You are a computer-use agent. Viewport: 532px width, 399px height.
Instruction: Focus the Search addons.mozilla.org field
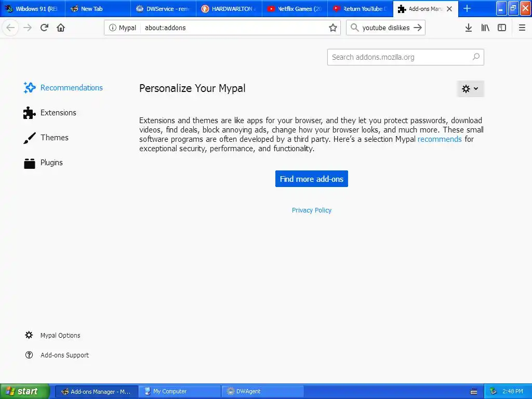[x=405, y=57]
